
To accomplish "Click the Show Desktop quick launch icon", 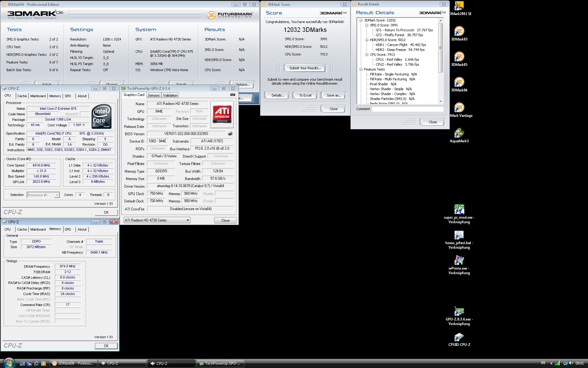I will coord(22,363).
